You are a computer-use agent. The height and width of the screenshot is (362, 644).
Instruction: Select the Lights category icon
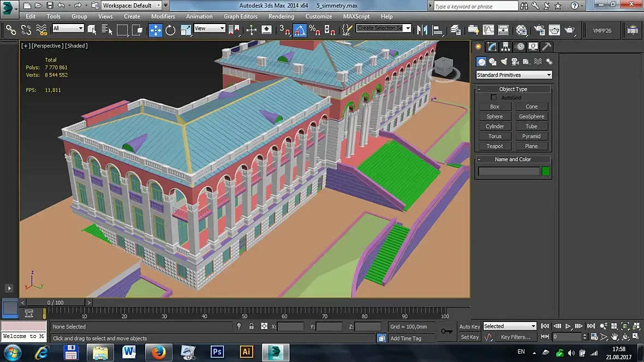pos(504,62)
